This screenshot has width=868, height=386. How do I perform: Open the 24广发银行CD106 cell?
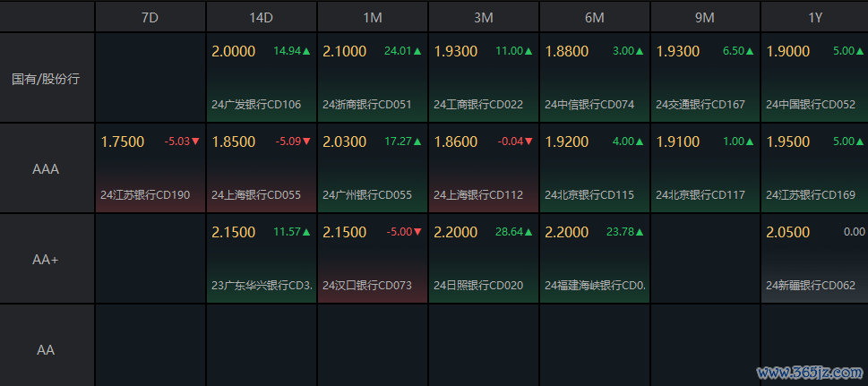click(262, 78)
